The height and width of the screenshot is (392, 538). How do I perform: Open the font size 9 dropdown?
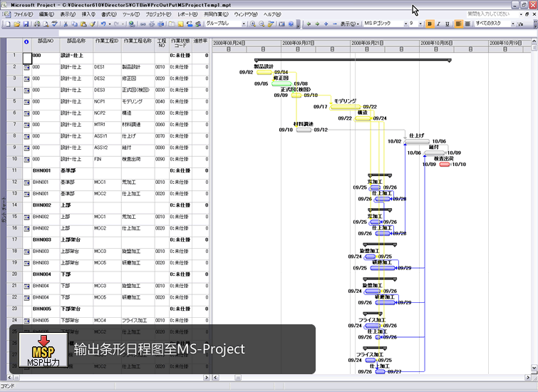pyautogui.click(x=420, y=24)
